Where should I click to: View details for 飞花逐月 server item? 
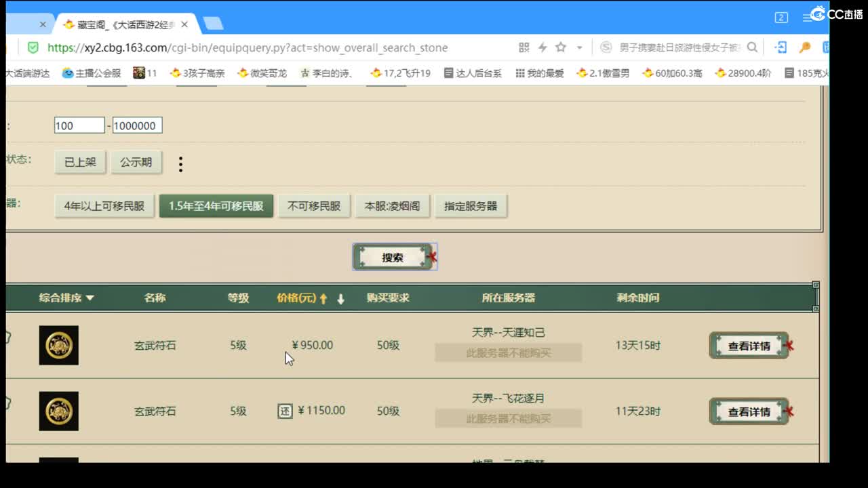pos(749,411)
